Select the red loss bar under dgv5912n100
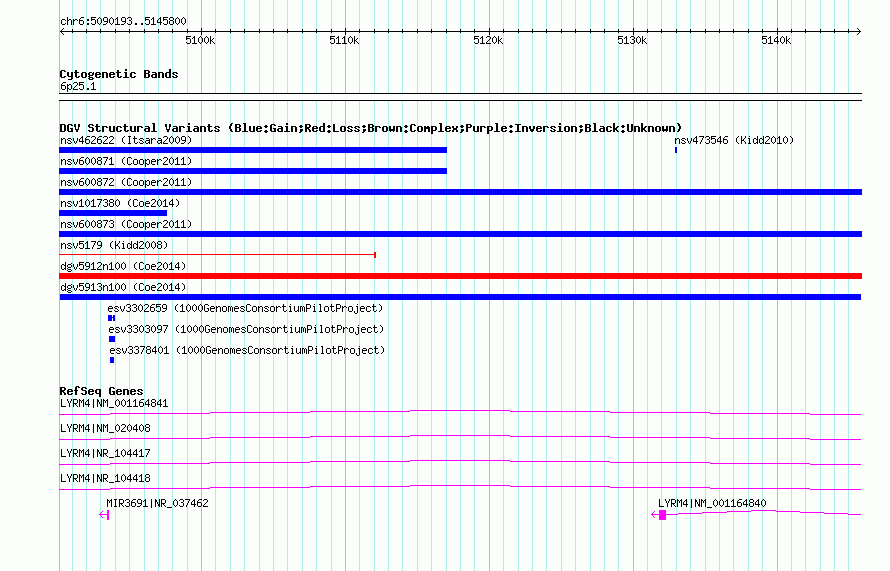The height and width of the screenshot is (571, 890). tap(460, 276)
